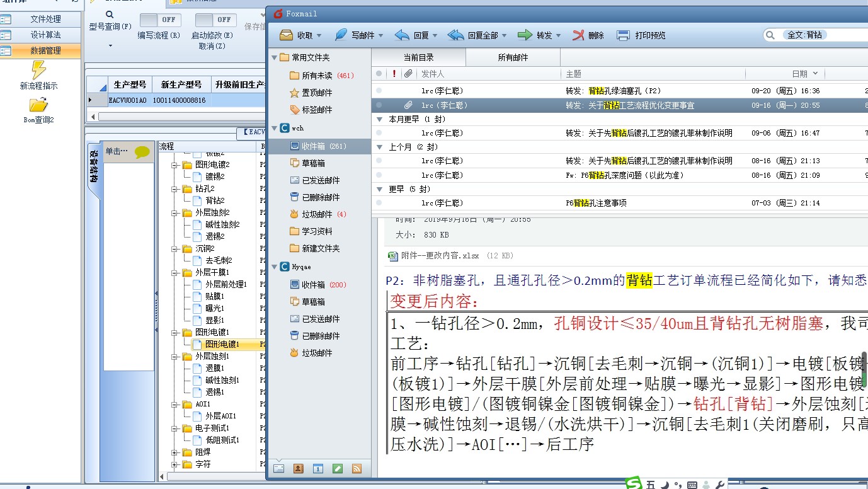
Task: Click the 取消(Z) button
Action: click(x=212, y=46)
